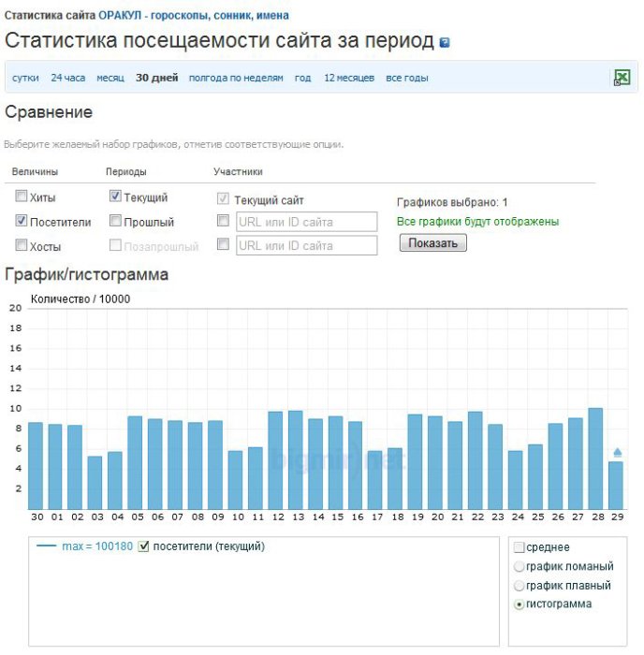The width and height of the screenshot is (644, 655).
Task: Uncheck the Посетители checkbox
Action: (x=21, y=221)
